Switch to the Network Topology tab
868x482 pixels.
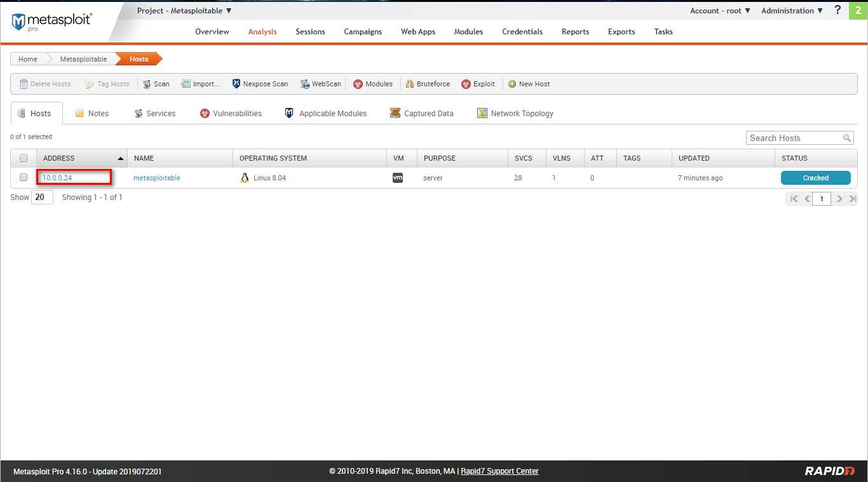[x=515, y=113]
